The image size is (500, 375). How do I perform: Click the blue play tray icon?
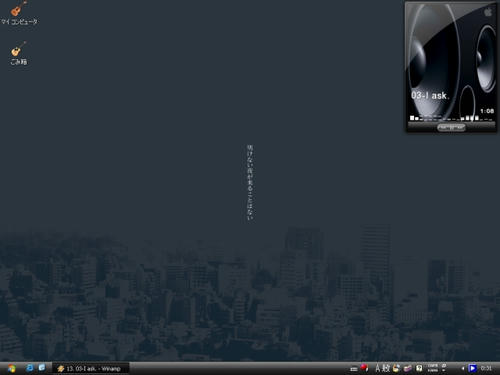[472, 368]
